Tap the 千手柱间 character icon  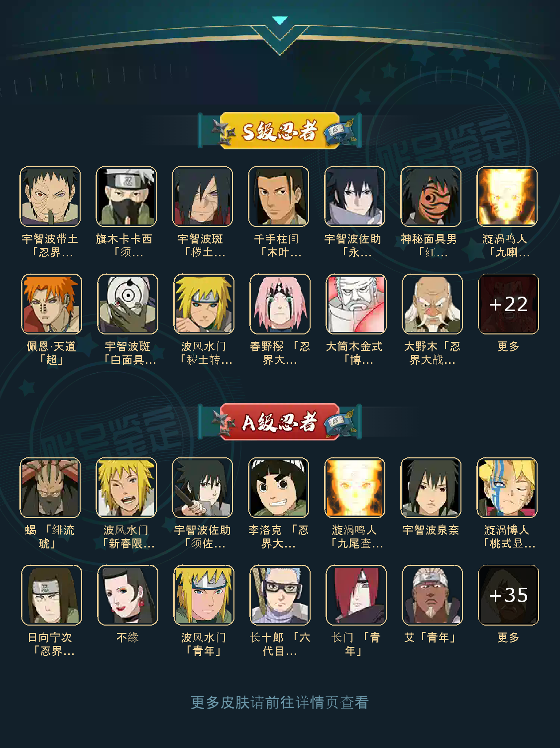click(x=279, y=197)
